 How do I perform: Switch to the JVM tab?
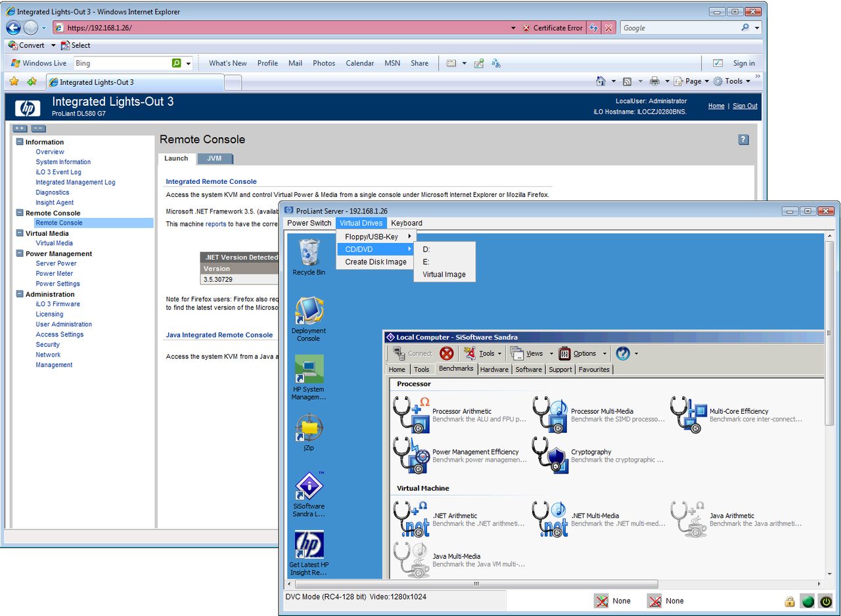point(214,158)
